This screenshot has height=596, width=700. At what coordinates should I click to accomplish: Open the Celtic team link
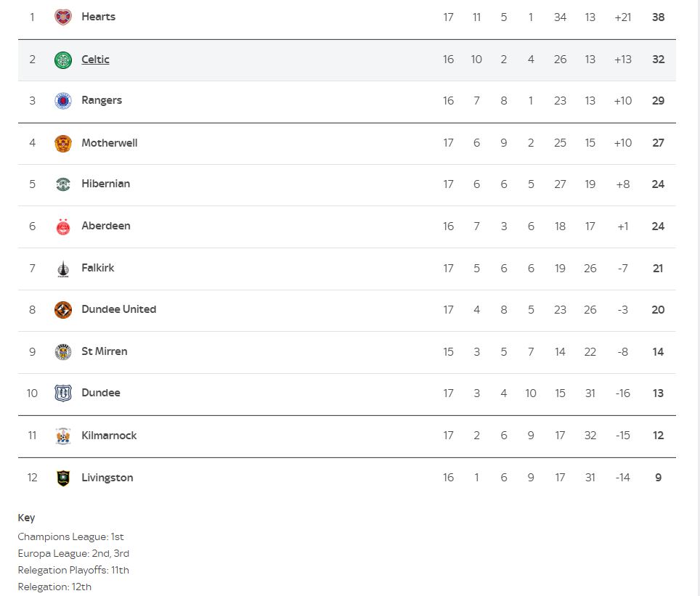coord(95,60)
